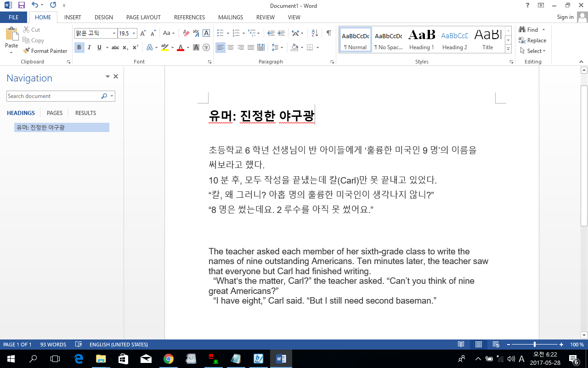Open the search options dropdown in Navigation

tap(113, 96)
